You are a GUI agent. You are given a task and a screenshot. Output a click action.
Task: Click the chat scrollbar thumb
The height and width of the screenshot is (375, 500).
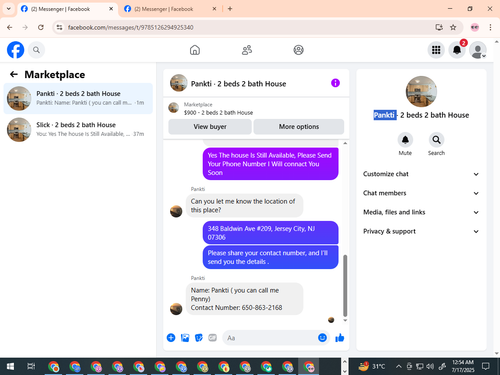point(345,286)
